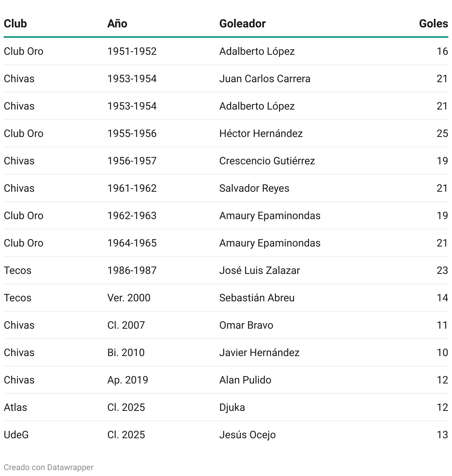This screenshot has width=452, height=476.
Task: Select the Omar Bravo row
Action: [x=226, y=325]
